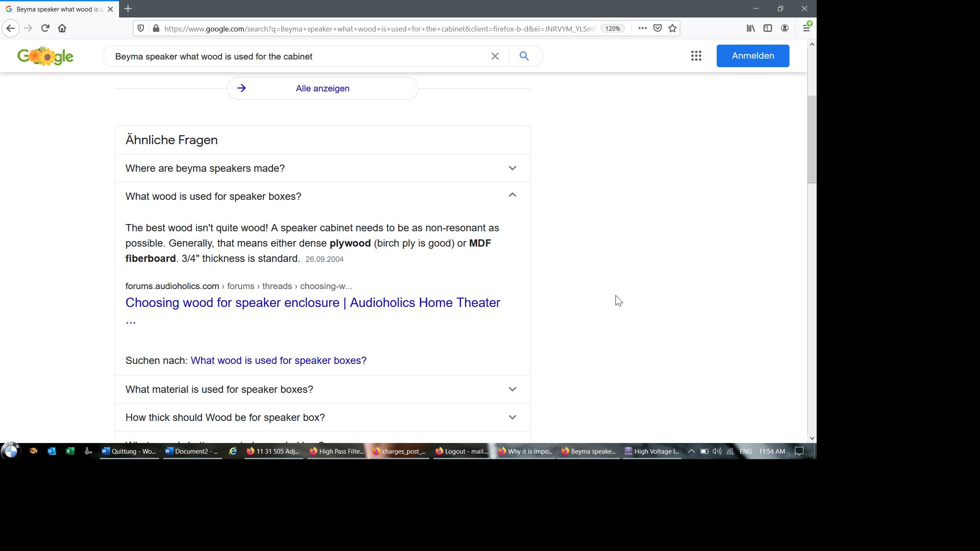Image resolution: width=980 pixels, height=551 pixels.
Task: Follow 'Suchen nach' speaker boxes link
Action: point(279,361)
